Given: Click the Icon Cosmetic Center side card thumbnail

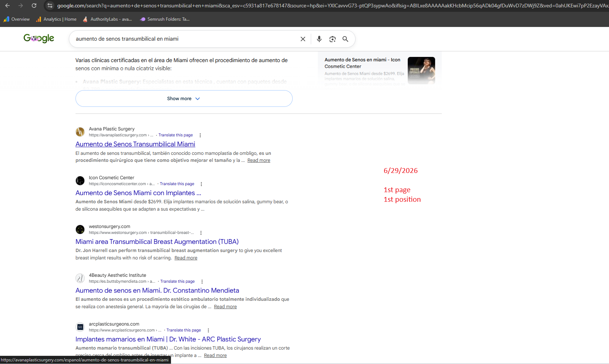Looking at the screenshot, I should (x=421, y=71).
